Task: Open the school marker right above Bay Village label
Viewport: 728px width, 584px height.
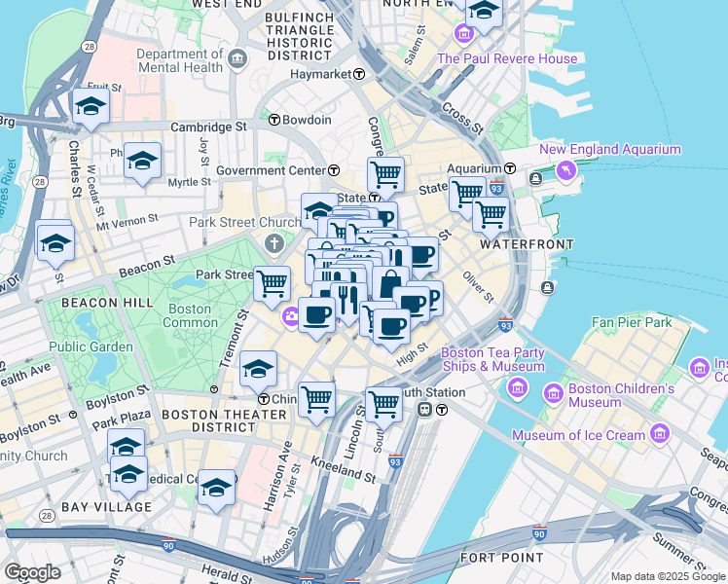Action: [129, 476]
